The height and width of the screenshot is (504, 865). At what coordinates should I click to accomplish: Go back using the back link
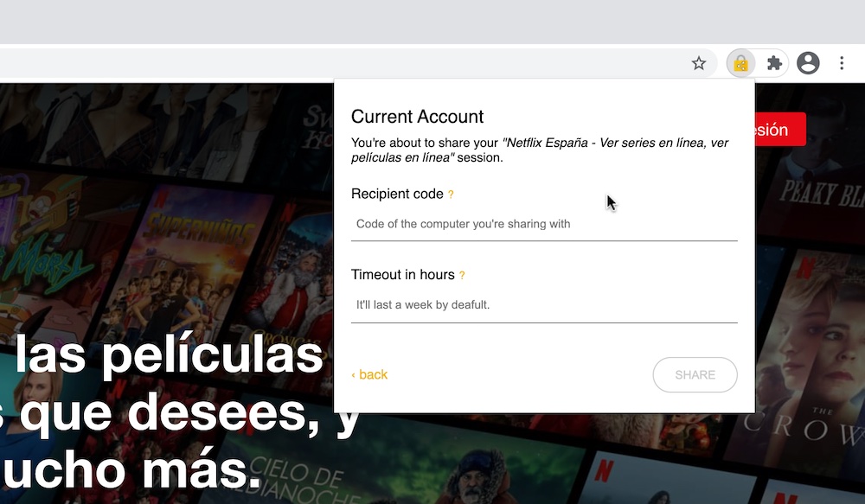(369, 374)
